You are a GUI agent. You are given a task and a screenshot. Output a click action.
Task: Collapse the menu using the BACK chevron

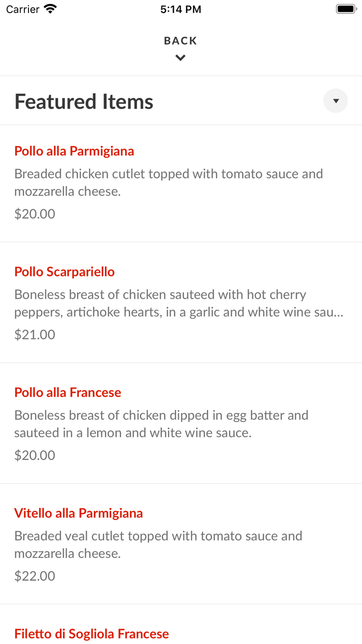pyautogui.click(x=180, y=57)
